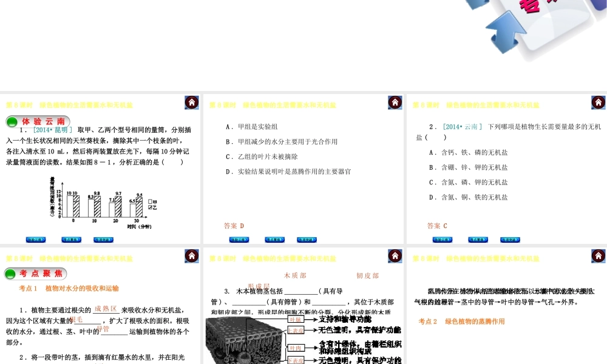The height and width of the screenshot is (364, 607).
Task: Click the 叶脉 label box on leaf diagram
Action: [x=296, y=320]
